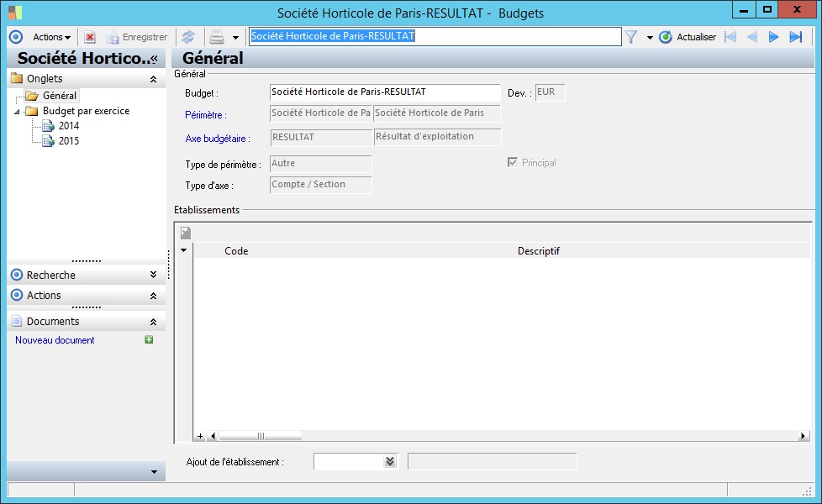Click the horizontal scrollbar left arrow
The height and width of the screenshot is (504, 822).
213,436
